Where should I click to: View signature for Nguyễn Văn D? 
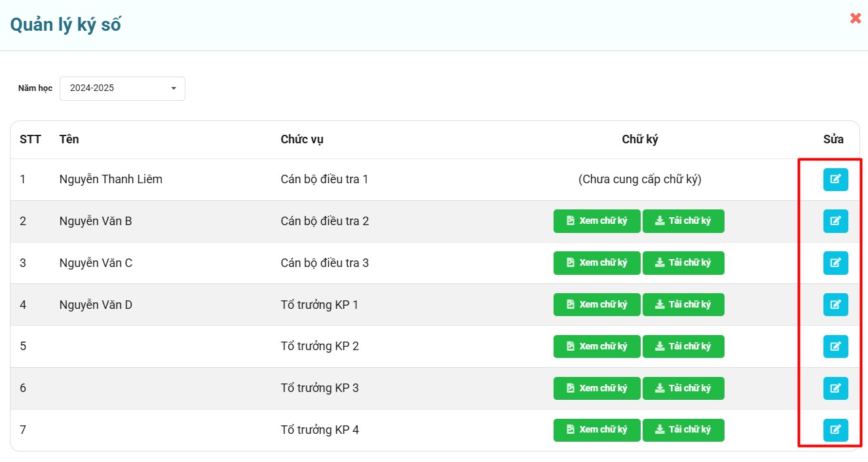(596, 305)
